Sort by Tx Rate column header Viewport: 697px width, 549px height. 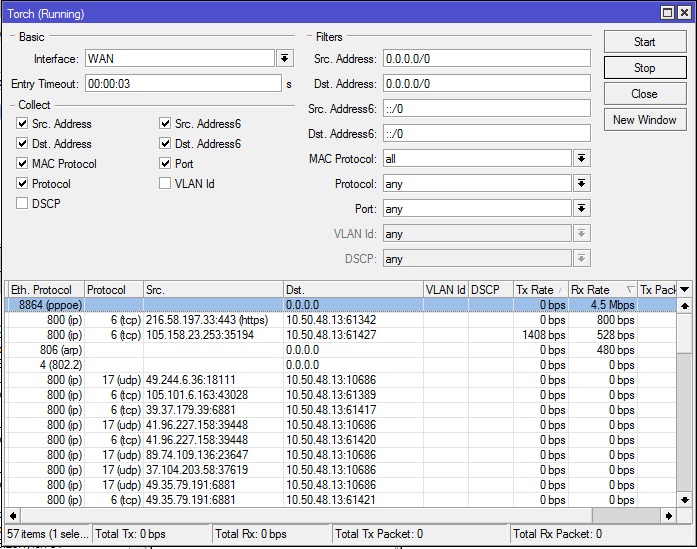[541, 290]
